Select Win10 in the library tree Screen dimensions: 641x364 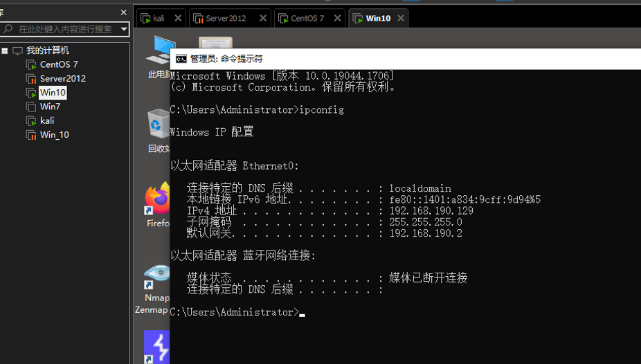click(x=53, y=93)
